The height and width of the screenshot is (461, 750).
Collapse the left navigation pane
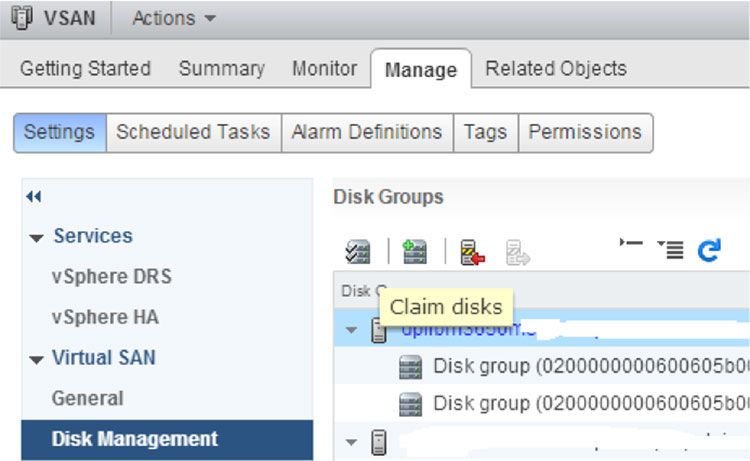(33, 196)
